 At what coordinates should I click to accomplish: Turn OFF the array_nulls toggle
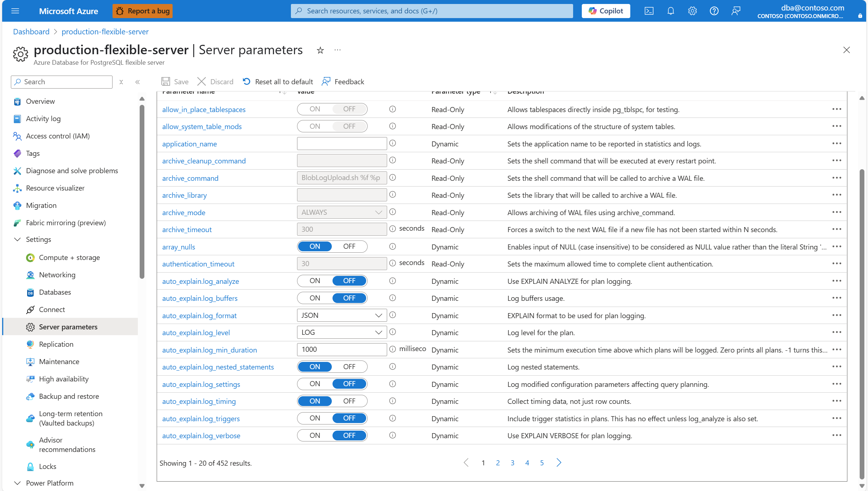(x=349, y=247)
